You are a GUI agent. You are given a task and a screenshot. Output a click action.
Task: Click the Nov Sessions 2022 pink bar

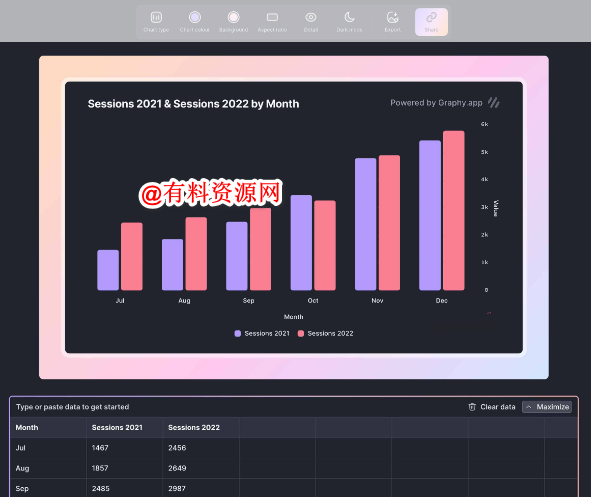click(x=389, y=223)
